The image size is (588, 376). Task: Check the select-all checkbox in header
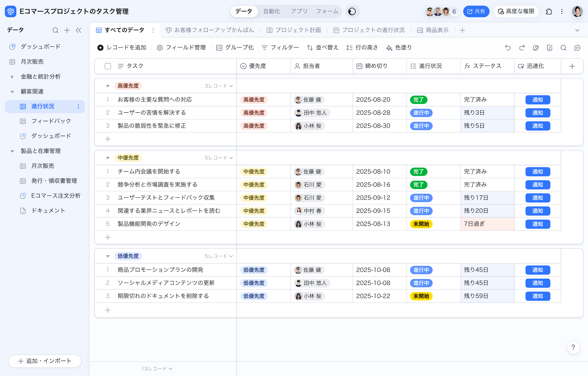pos(108,66)
